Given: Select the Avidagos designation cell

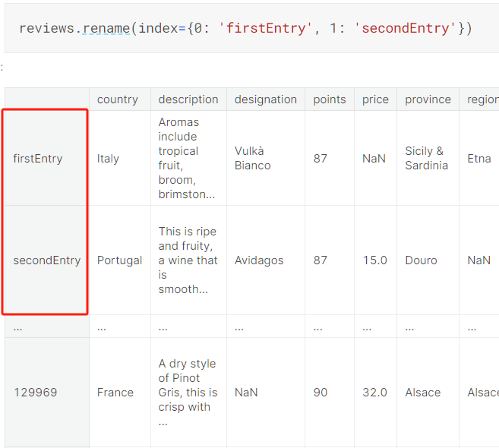Looking at the screenshot, I should pos(259,260).
